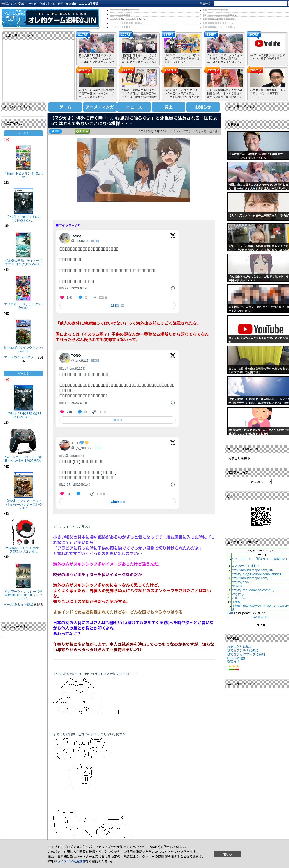
Task: Click the X logo in @tgv_reseau tweet
Action: pyautogui.click(x=173, y=442)
